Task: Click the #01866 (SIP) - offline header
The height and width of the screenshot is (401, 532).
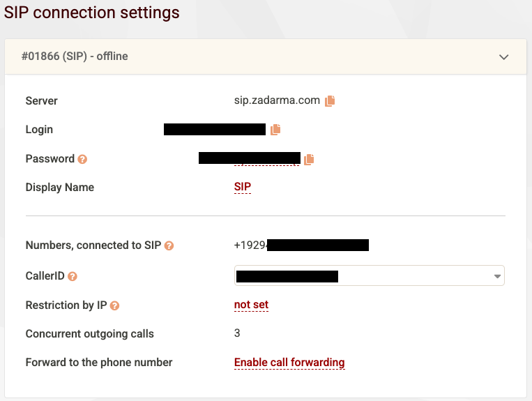Action: pos(75,56)
